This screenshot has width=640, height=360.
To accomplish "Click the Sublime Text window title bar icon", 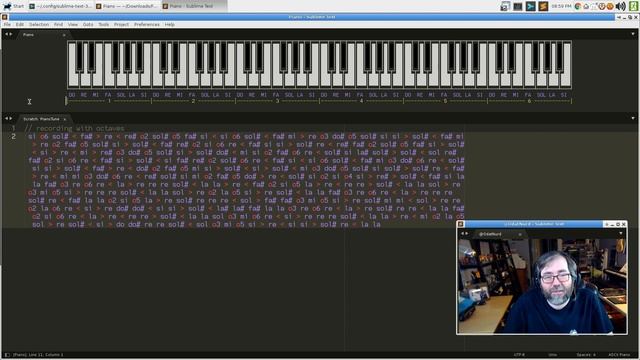I will coord(4,17).
